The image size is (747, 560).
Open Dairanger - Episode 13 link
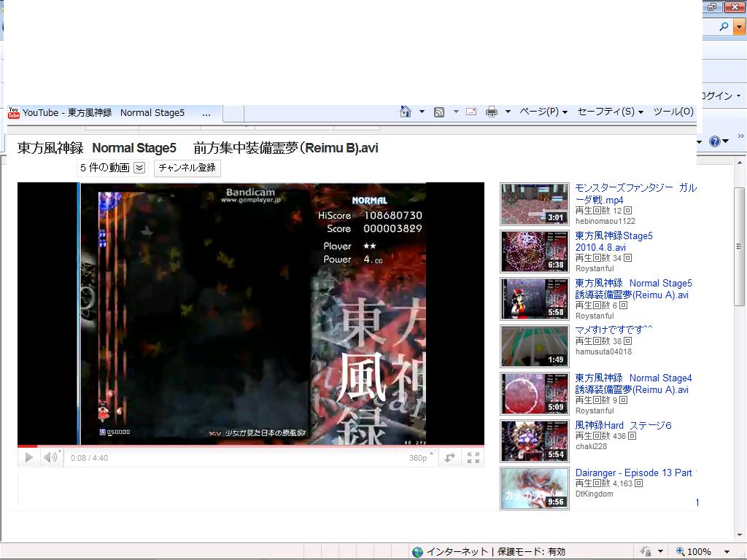[x=635, y=472]
